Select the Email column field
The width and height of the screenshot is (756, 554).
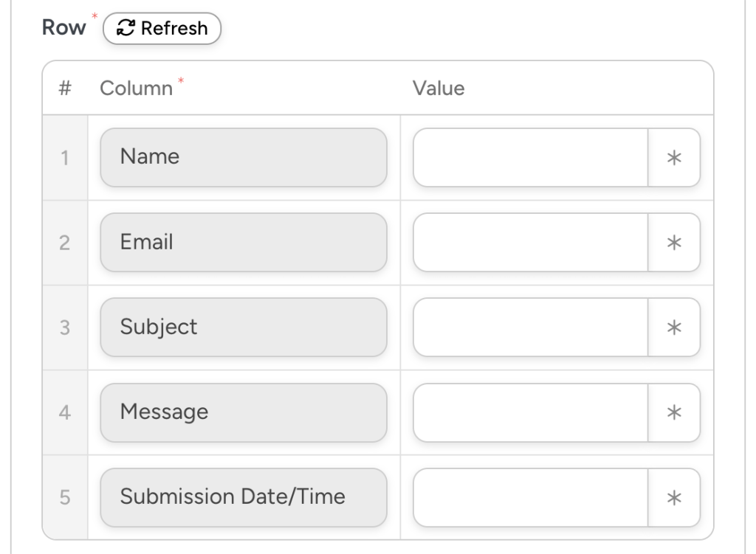click(x=244, y=242)
